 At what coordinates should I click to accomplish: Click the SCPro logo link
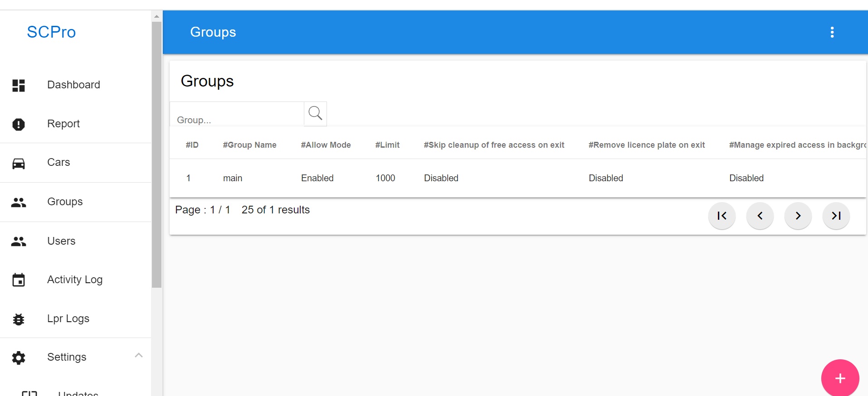pos(51,32)
